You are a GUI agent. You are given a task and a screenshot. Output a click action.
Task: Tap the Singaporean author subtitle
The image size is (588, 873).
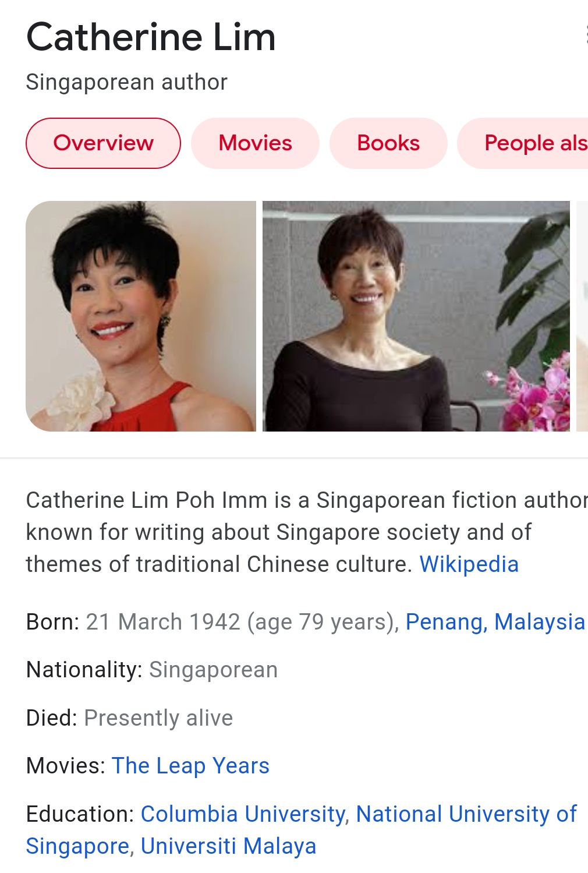pos(126,82)
